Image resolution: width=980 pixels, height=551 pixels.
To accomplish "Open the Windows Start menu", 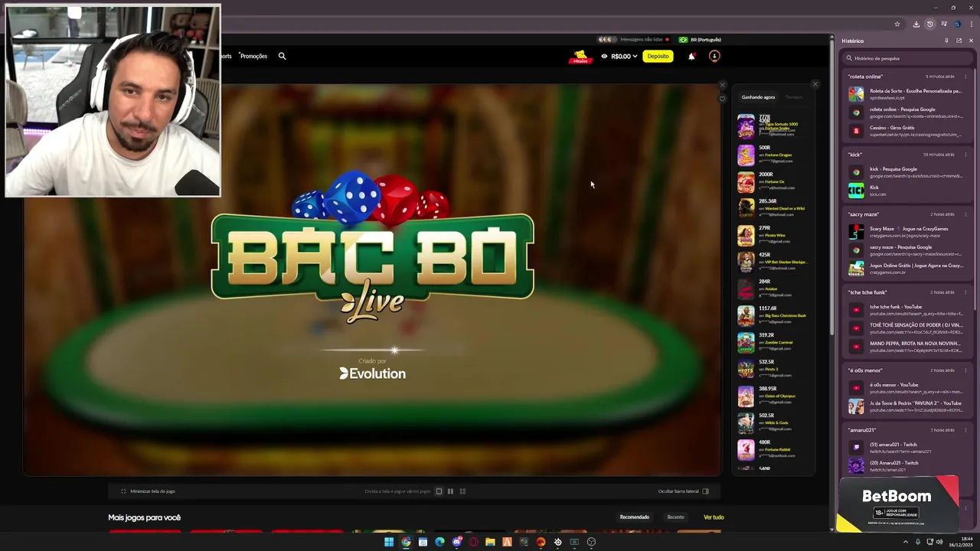I will tap(389, 542).
